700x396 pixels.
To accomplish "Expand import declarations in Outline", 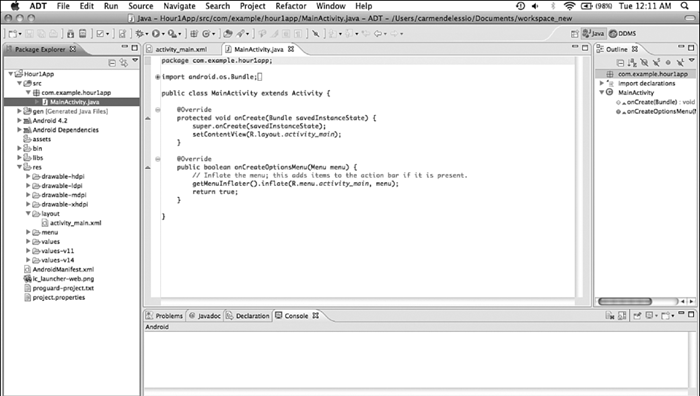I will (x=602, y=83).
